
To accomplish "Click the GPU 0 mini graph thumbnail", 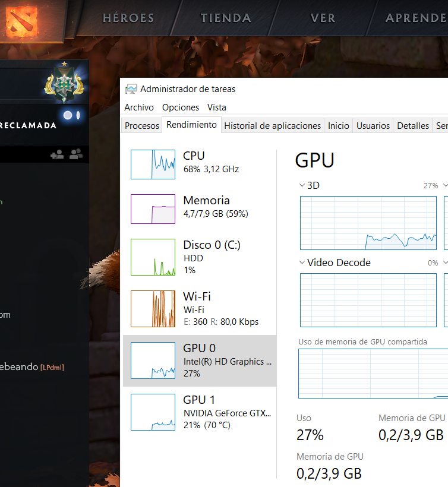I will coord(153,360).
